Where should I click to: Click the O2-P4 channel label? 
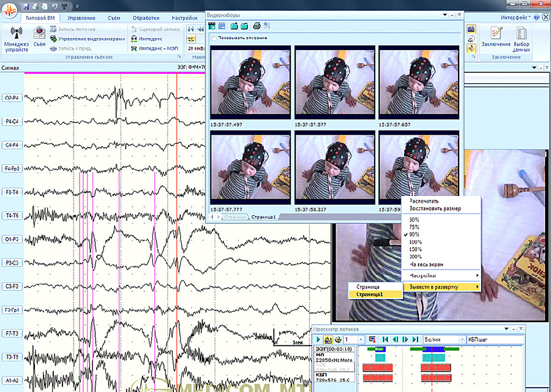click(x=12, y=98)
